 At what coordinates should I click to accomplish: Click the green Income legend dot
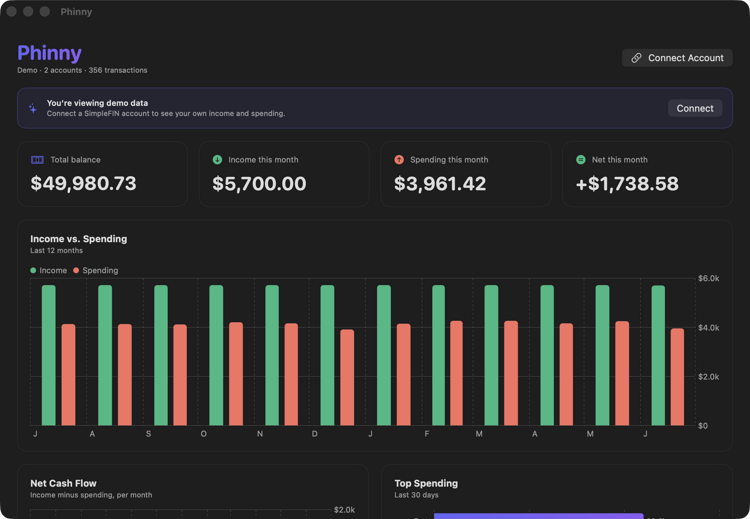33,270
